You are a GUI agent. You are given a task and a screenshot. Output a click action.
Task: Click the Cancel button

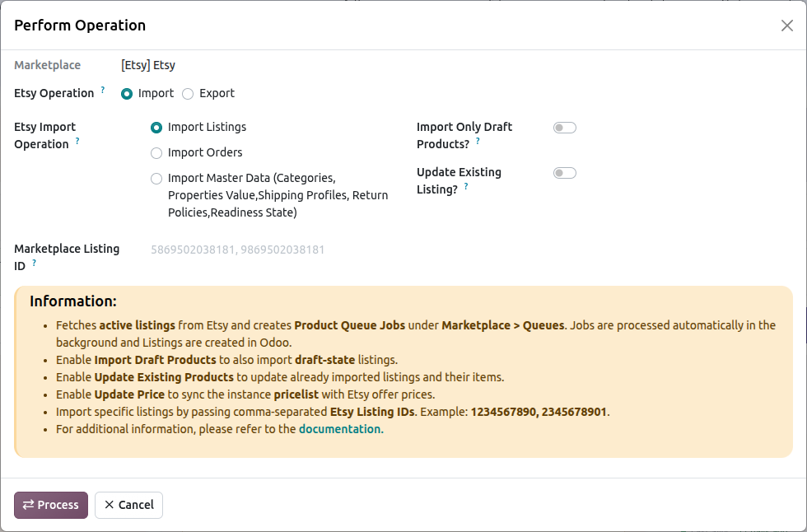[x=128, y=505]
